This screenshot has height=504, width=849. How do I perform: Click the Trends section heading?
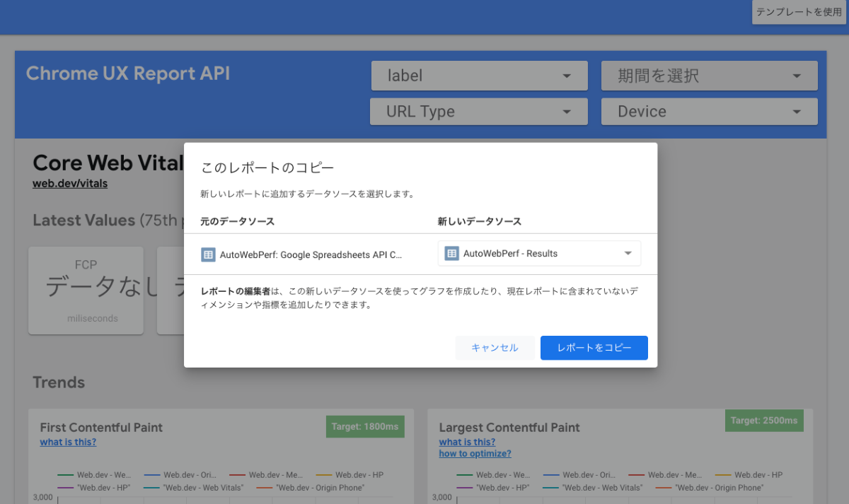click(x=59, y=382)
